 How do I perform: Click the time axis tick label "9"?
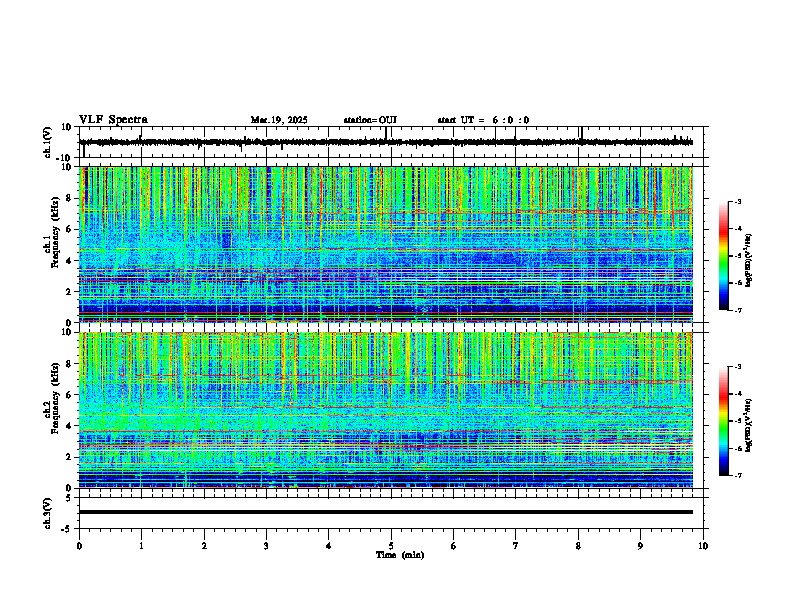640,546
